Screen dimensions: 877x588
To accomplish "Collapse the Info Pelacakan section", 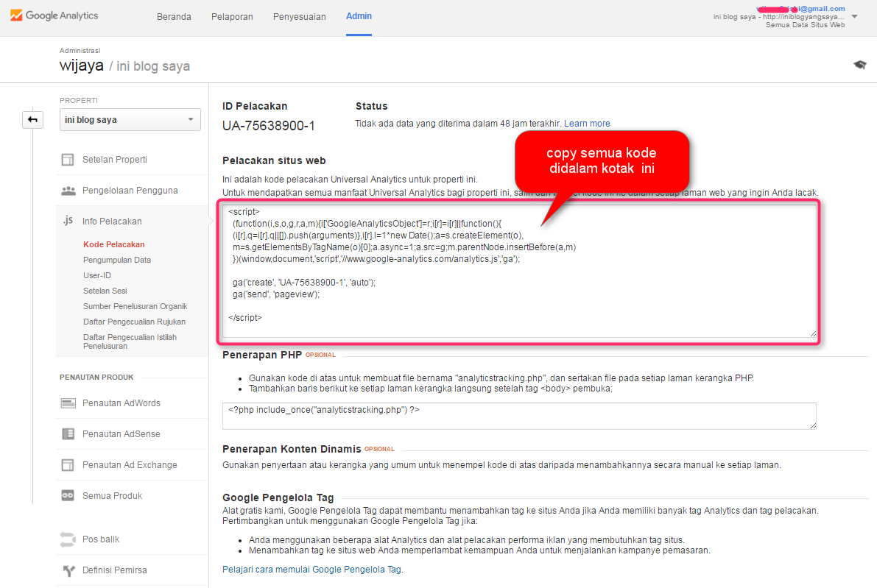I will 112,222.
